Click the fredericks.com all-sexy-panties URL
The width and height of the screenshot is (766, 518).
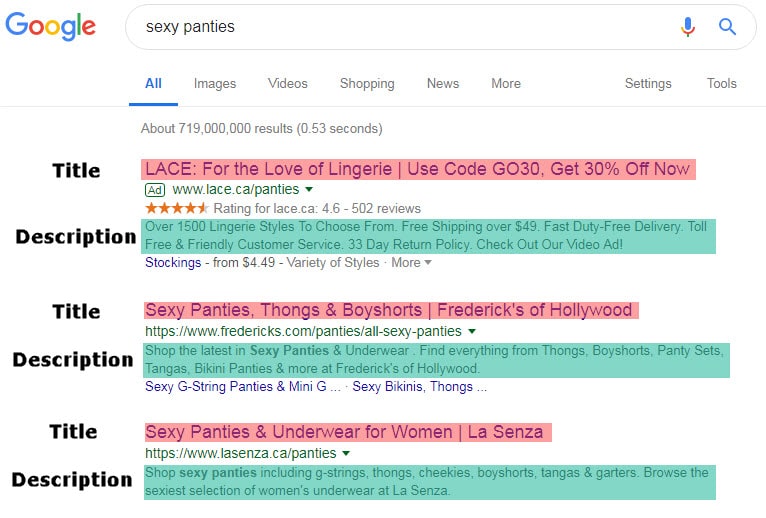303,331
